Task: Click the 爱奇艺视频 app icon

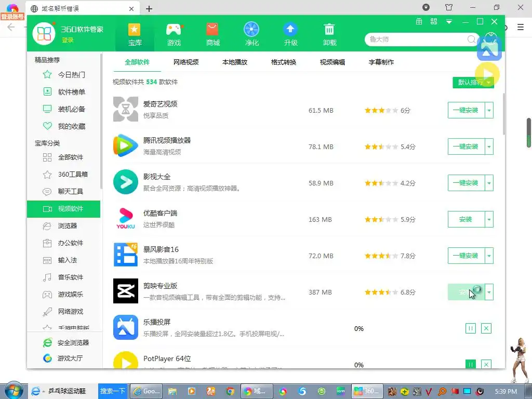Action: click(126, 109)
